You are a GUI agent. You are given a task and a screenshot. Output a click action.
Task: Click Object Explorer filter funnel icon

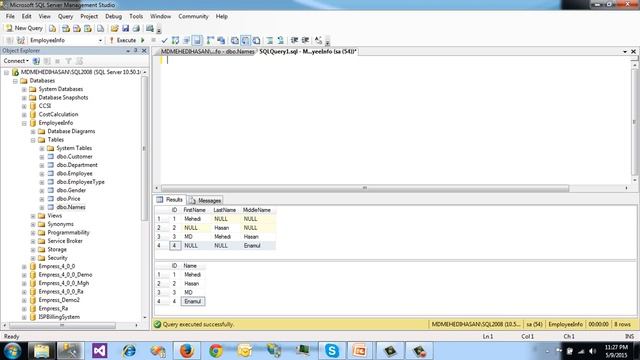coord(68,61)
